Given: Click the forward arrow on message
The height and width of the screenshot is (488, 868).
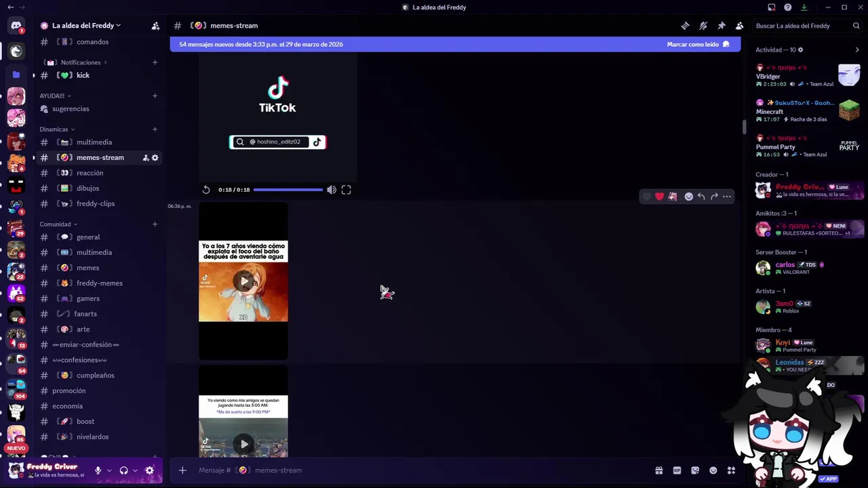Looking at the screenshot, I should 714,197.
